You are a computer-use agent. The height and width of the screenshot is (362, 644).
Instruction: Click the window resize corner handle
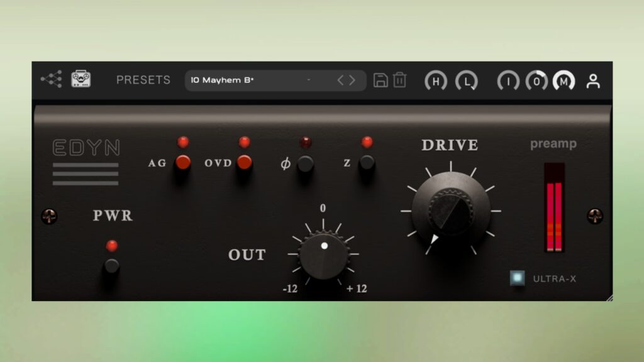pos(609,298)
